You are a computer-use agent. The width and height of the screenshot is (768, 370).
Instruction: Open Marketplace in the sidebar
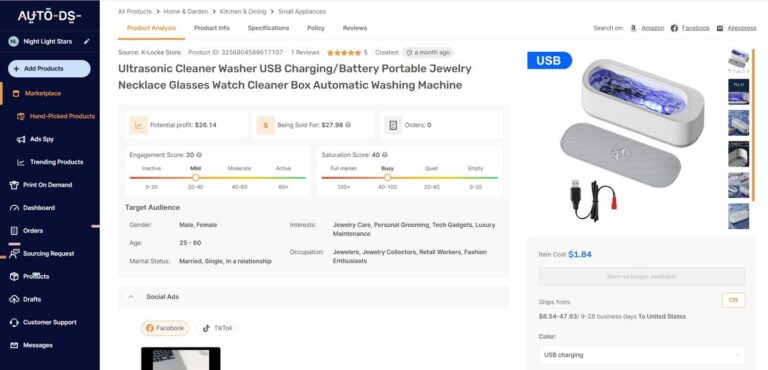click(x=43, y=93)
